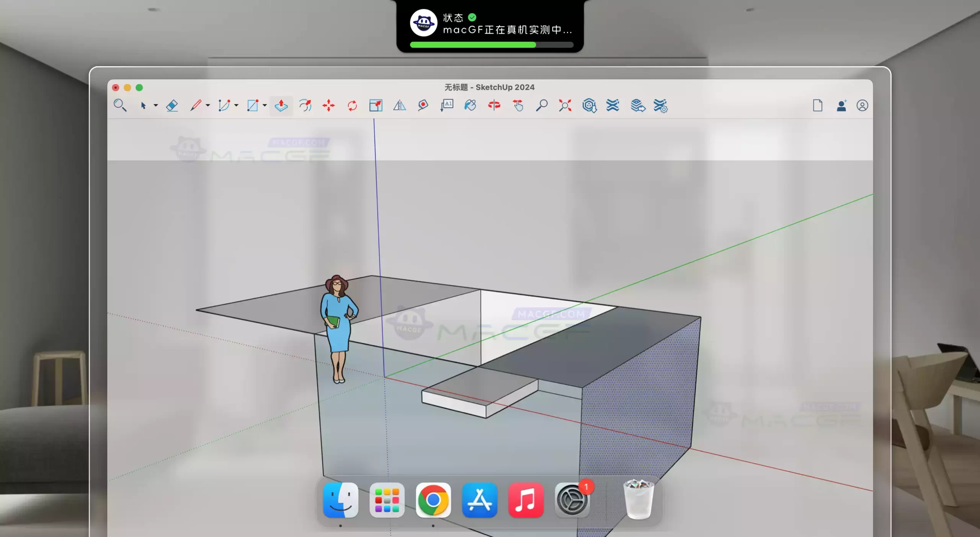Activate the Offset tool
980x537 pixels.
pos(305,106)
